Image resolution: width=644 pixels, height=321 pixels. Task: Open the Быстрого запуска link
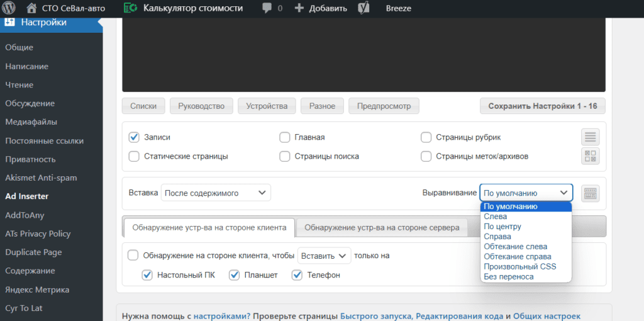(377, 316)
